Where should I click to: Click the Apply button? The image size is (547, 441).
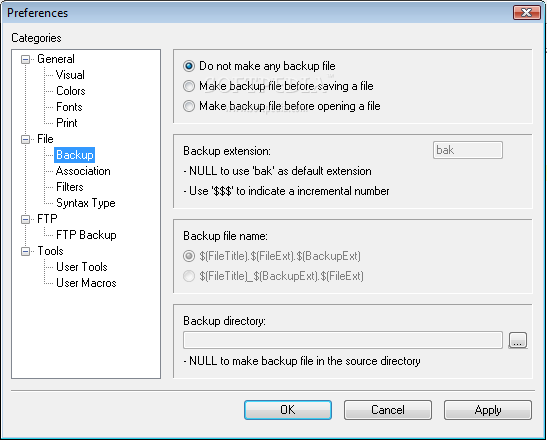[x=488, y=410]
